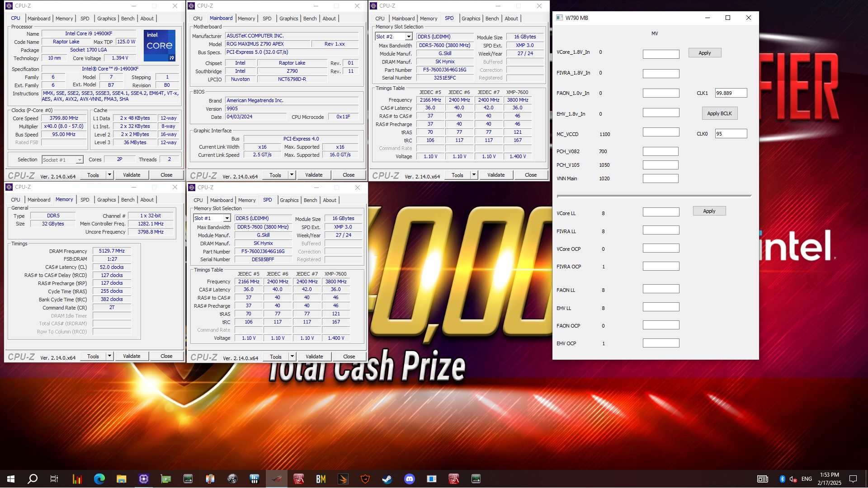Click the serial number DE585BFF
868x488 pixels.
(x=263, y=259)
